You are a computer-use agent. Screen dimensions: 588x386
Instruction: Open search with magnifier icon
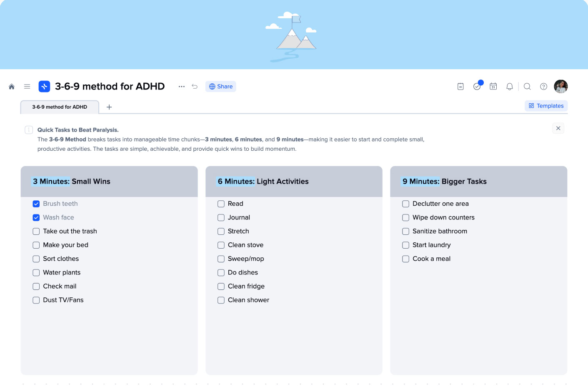[527, 87]
